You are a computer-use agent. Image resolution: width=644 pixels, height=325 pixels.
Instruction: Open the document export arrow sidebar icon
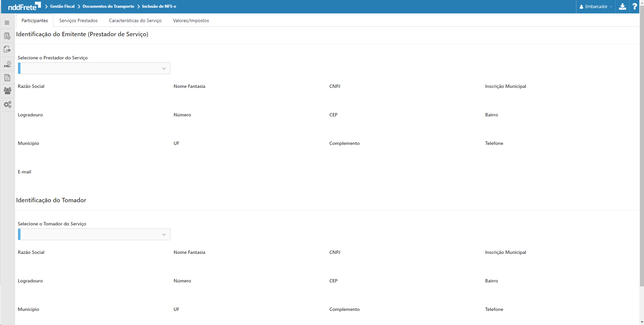pos(7,49)
